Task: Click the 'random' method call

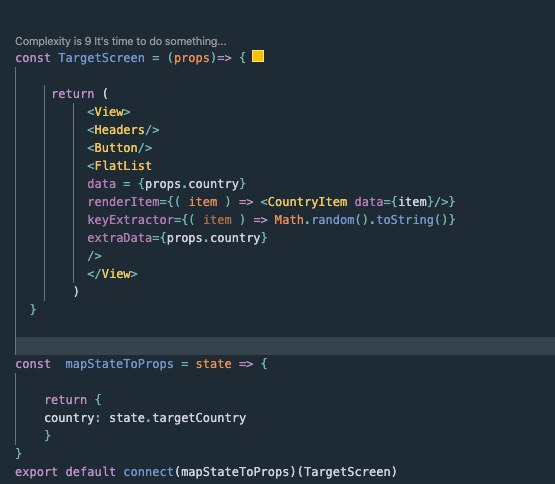Action: pyautogui.click(x=333, y=220)
